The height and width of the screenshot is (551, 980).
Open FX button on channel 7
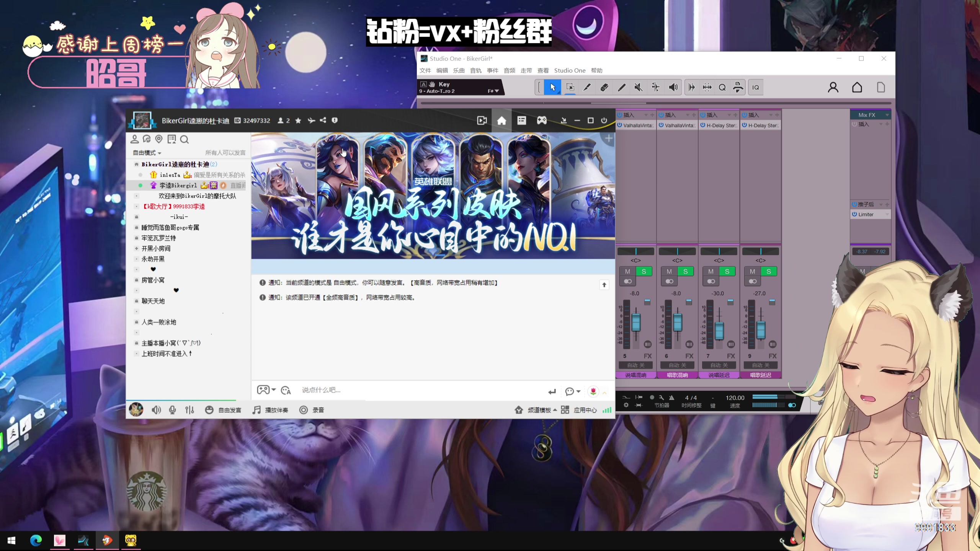coord(731,356)
